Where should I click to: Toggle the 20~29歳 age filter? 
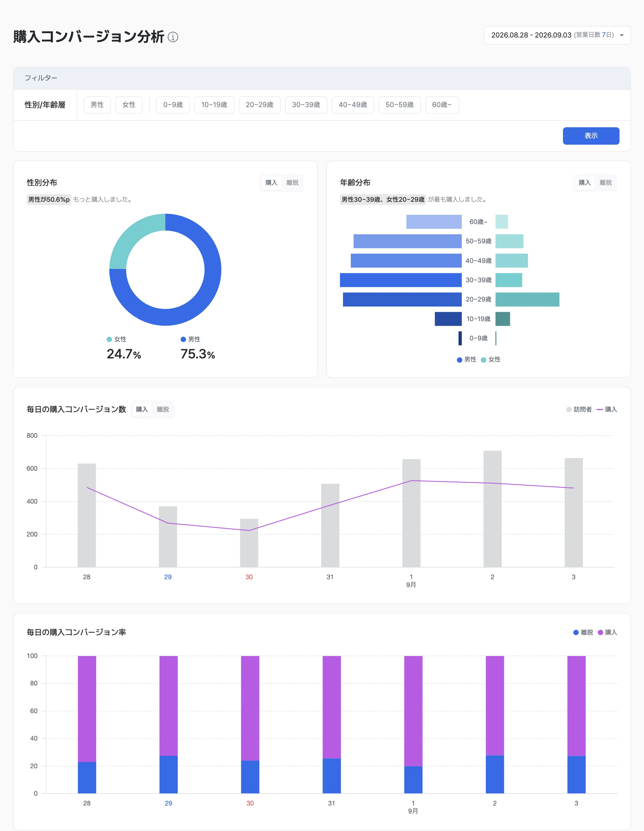pyautogui.click(x=259, y=105)
